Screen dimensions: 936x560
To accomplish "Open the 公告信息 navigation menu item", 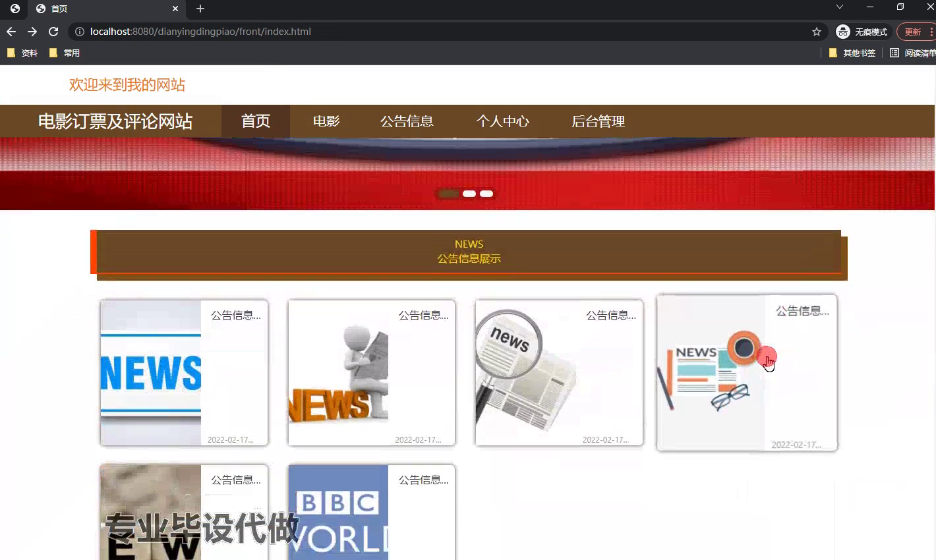I will [x=407, y=121].
